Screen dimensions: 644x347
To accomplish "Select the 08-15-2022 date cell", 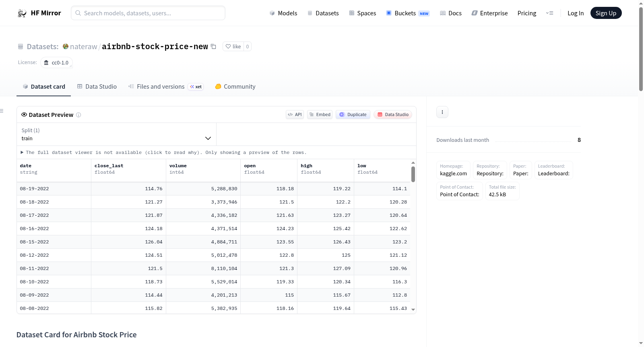I will click(x=54, y=242).
